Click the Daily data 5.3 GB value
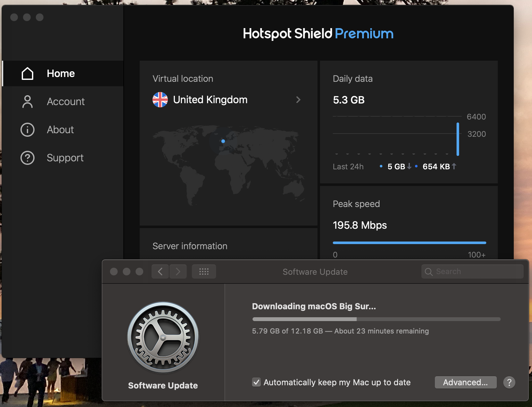Image resolution: width=532 pixels, height=407 pixels. (349, 100)
